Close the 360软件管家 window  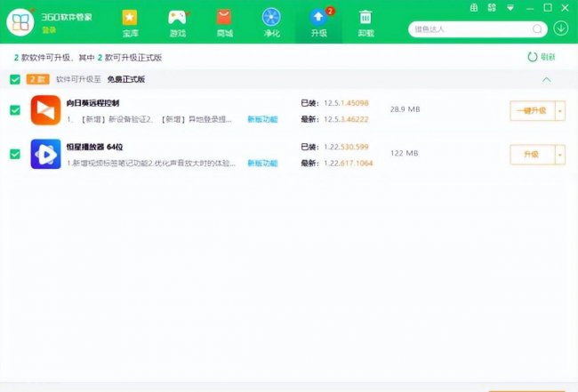(565, 7)
